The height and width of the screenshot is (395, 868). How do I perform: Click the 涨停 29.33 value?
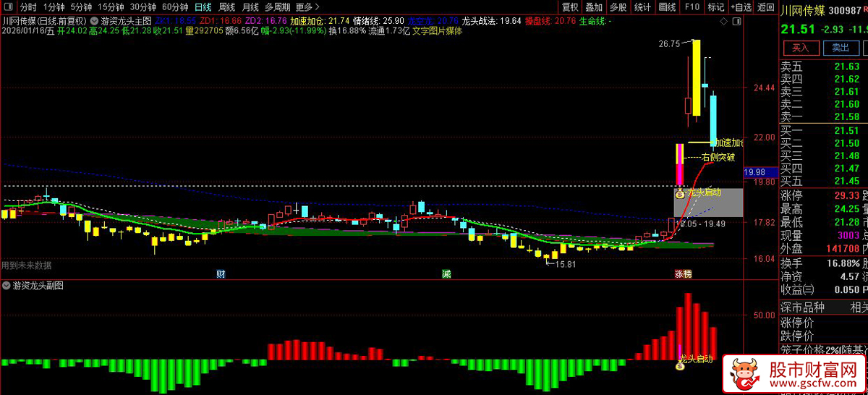(846, 195)
